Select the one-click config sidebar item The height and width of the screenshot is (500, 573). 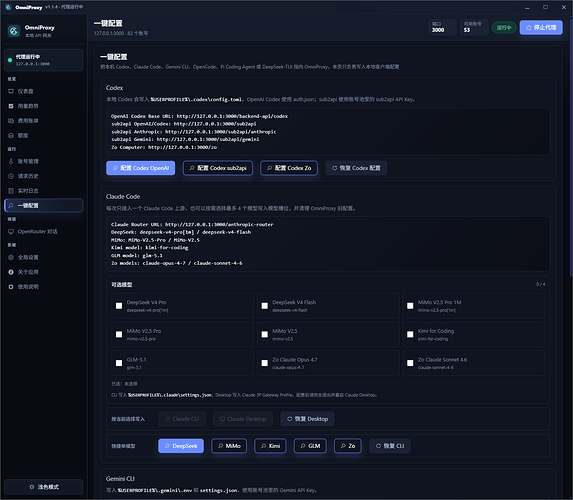click(x=43, y=205)
